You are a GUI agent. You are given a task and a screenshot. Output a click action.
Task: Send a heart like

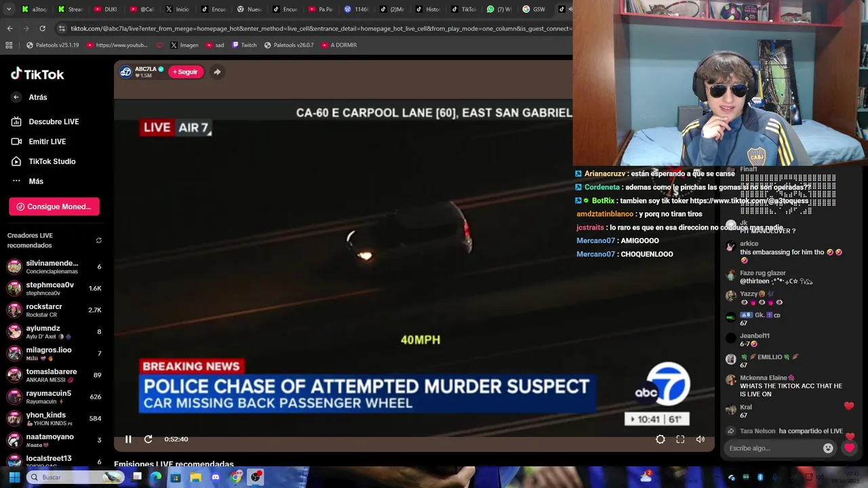pyautogui.click(x=849, y=448)
